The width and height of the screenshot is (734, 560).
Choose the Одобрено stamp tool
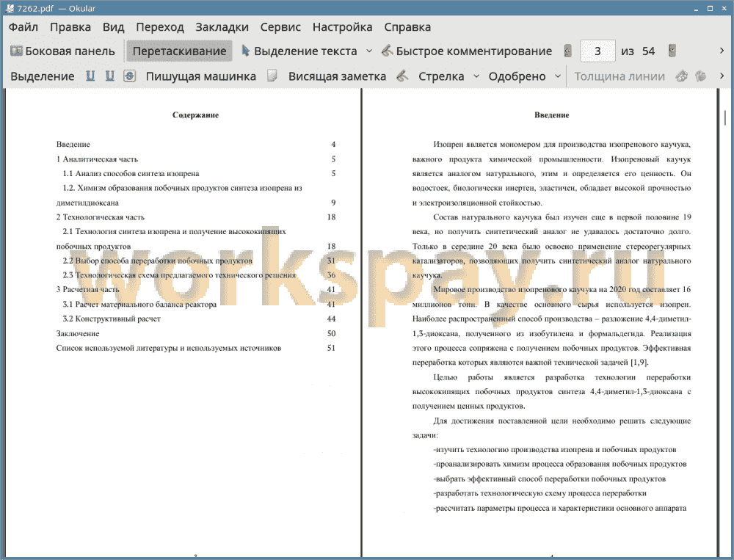click(517, 76)
